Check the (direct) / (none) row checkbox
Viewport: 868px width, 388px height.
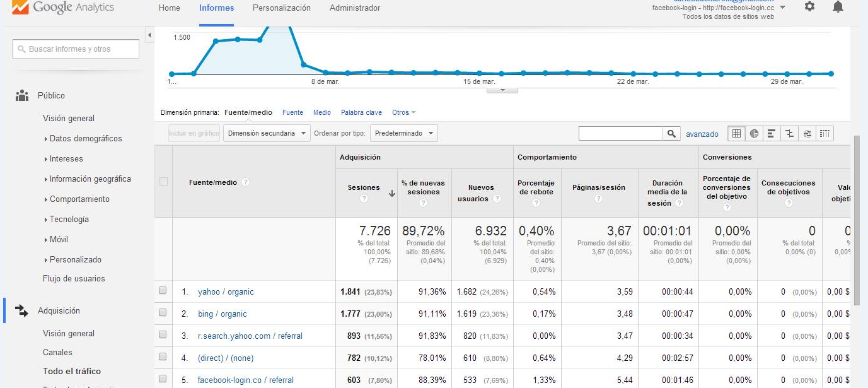(163, 356)
